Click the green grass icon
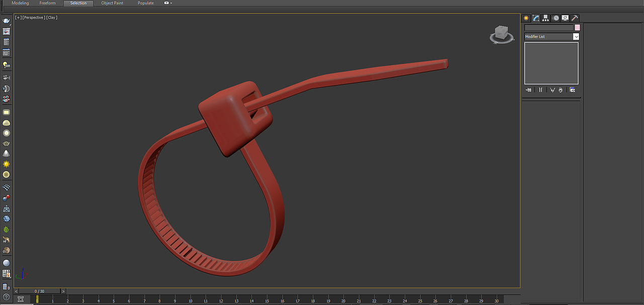This screenshot has width=644, height=305. pyautogui.click(x=6, y=230)
